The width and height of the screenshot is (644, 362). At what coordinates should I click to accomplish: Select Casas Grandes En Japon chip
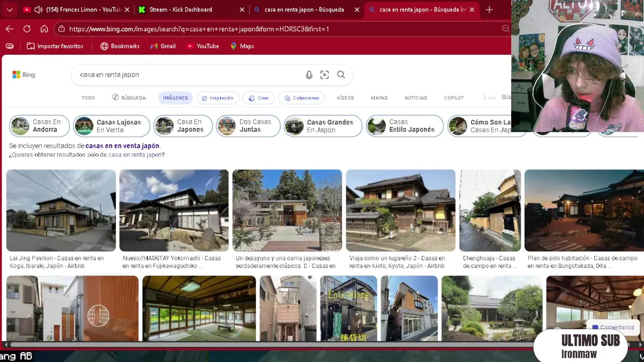[x=323, y=126]
